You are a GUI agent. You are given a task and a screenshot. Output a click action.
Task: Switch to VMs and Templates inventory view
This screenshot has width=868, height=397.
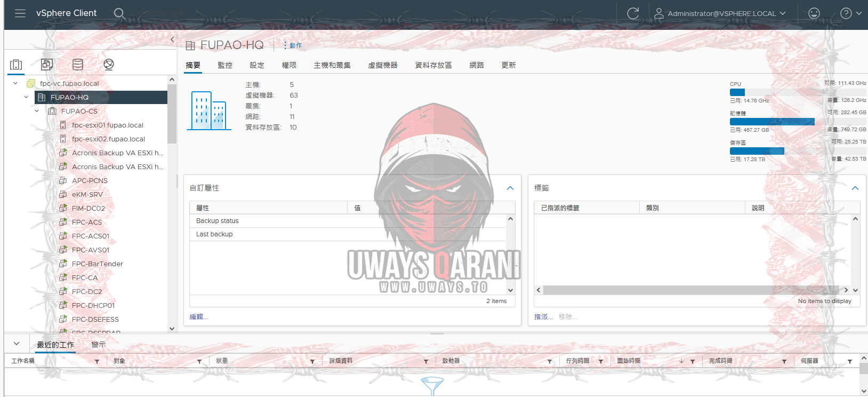pyautogui.click(x=47, y=65)
